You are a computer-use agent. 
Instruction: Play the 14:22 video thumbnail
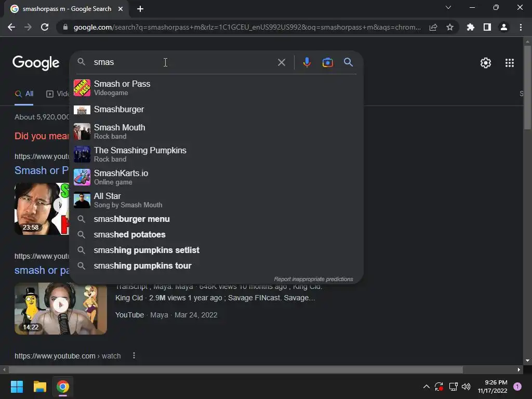pos(61,309)
